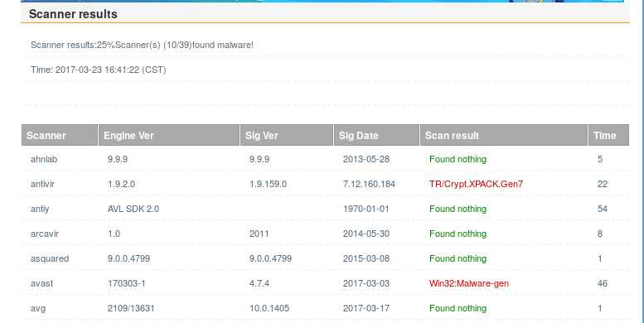Select ahnlab's 'Found nothing' result
The image size is (644, 323).
click(x=458, y=159)
